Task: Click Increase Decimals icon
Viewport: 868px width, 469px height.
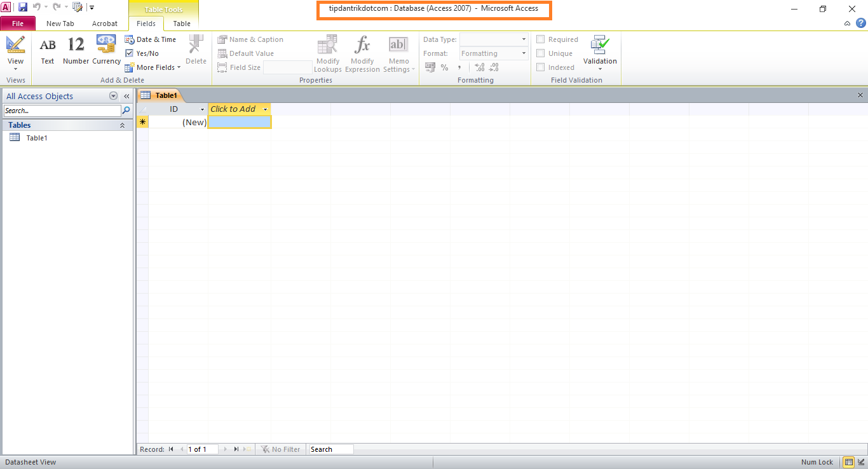Action: (x=480, y=67)
